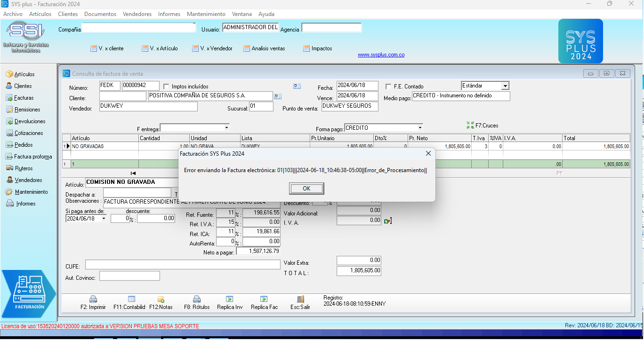Click the Replica Inv button
This screenshot has height=340, width=644.
click(x=230, y=302)
